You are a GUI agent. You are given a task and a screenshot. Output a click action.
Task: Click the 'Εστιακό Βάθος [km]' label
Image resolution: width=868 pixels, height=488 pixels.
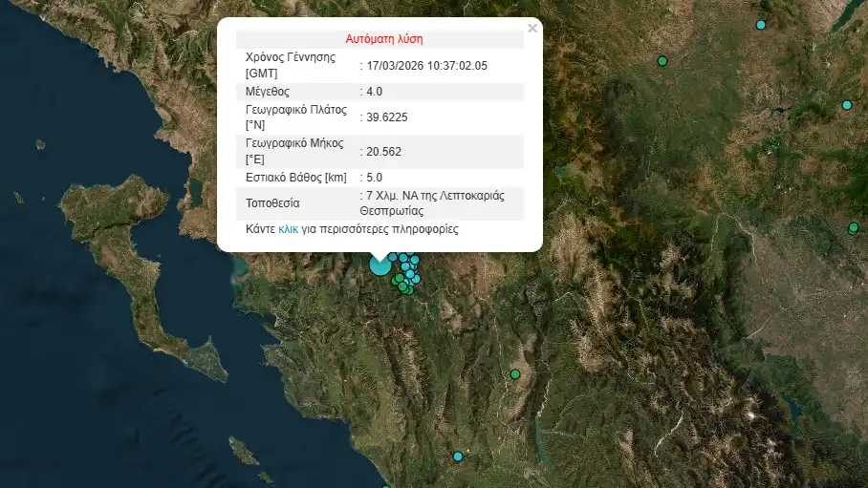[294, 178]
